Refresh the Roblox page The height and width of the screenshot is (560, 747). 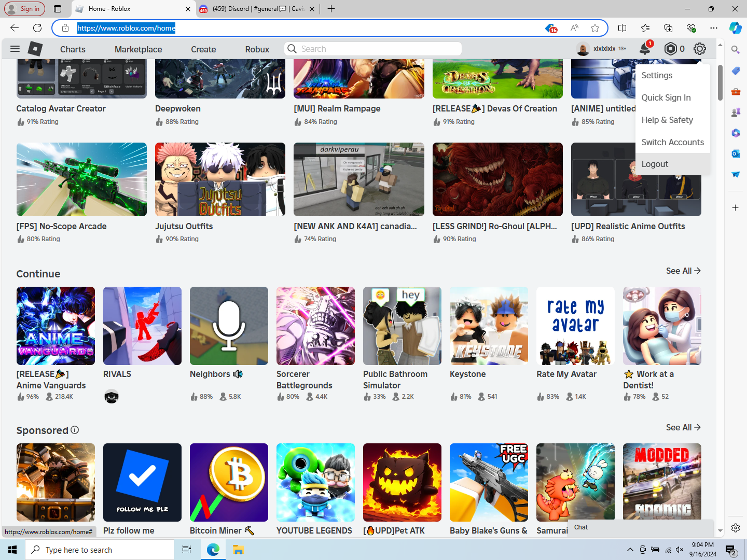[x=37, y=28]
